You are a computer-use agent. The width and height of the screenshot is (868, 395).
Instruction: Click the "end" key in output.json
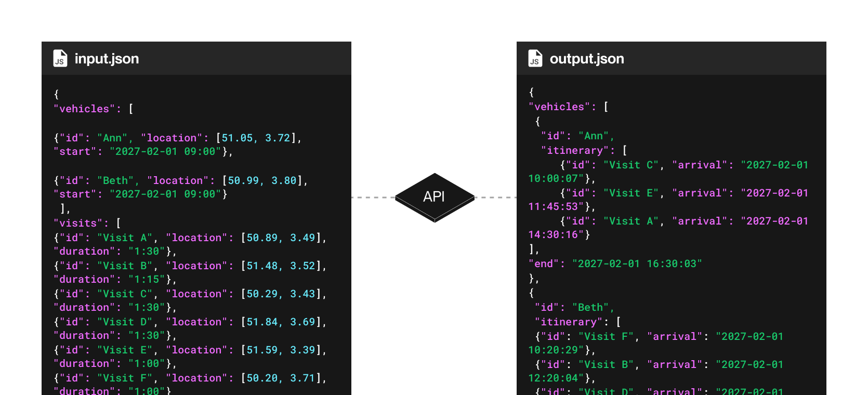544,264
